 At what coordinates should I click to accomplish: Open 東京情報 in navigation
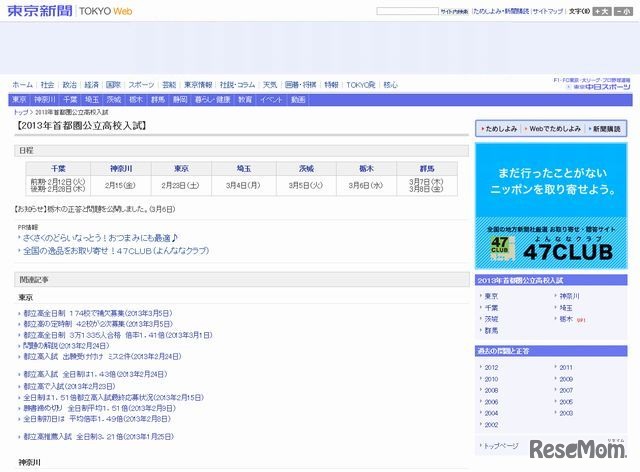[198, 85]
